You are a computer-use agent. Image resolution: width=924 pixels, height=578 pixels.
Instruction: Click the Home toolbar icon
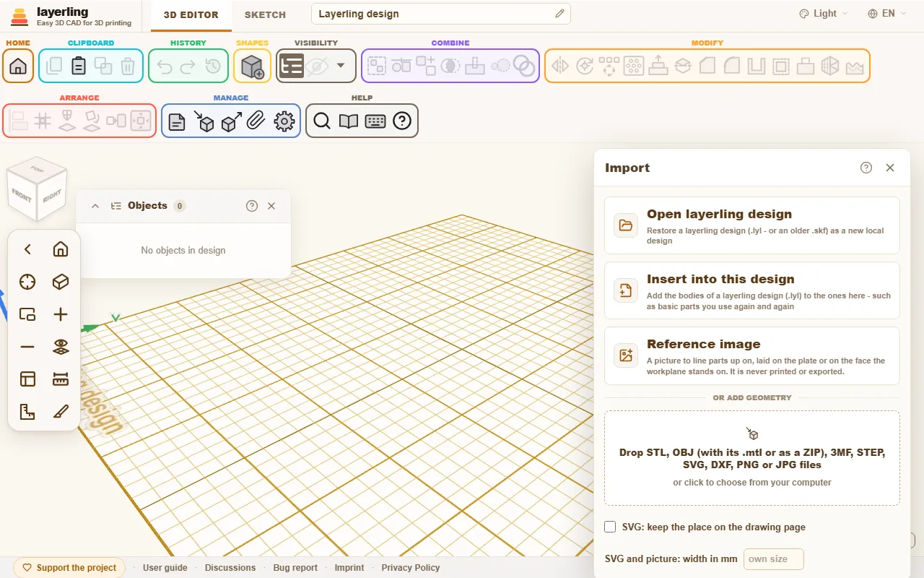coord(18,66)
